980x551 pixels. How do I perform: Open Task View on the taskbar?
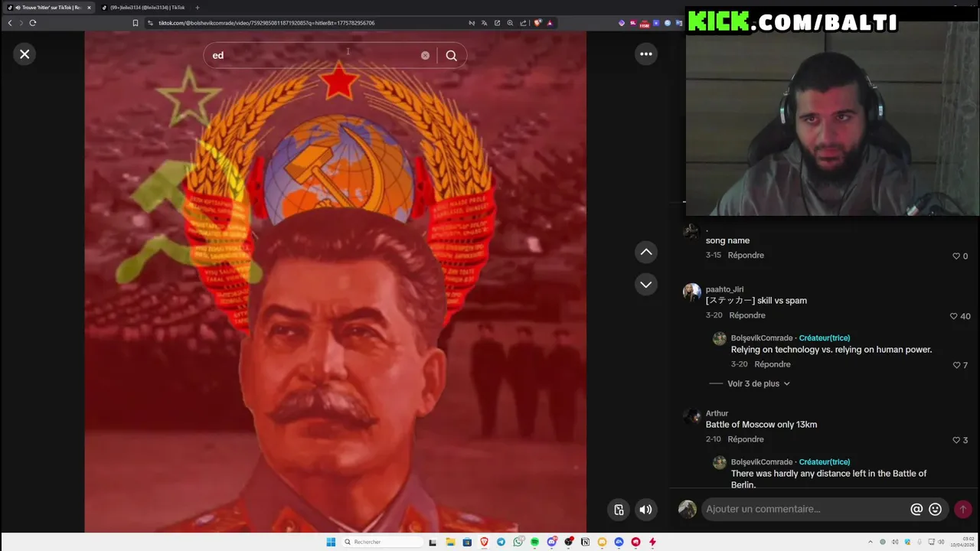pos(433,542)
